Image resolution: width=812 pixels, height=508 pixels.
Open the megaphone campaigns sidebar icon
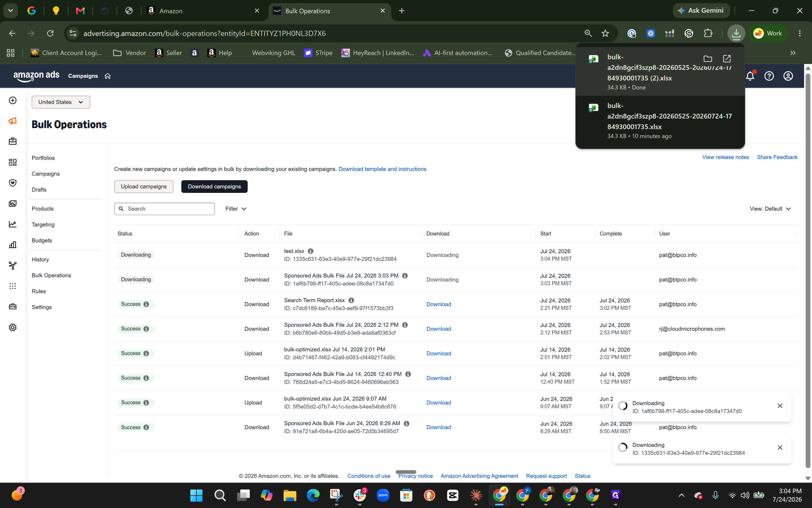pos(13,121)
